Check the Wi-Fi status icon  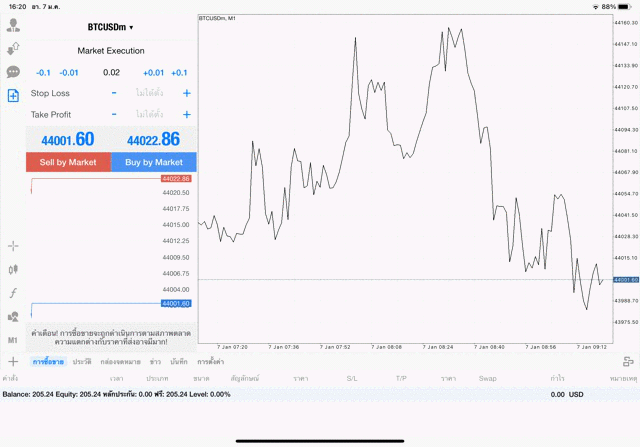click(x=596, y=7)
